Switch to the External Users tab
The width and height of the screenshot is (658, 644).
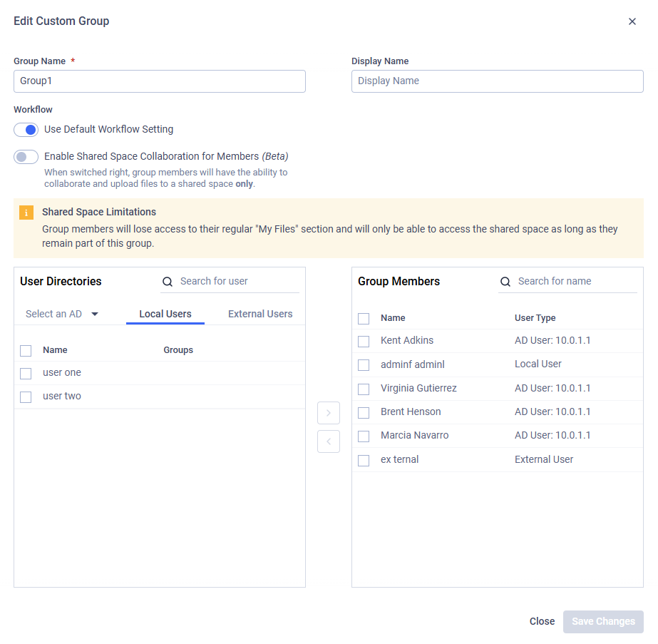pyautogui.click(x=259, y=313)
